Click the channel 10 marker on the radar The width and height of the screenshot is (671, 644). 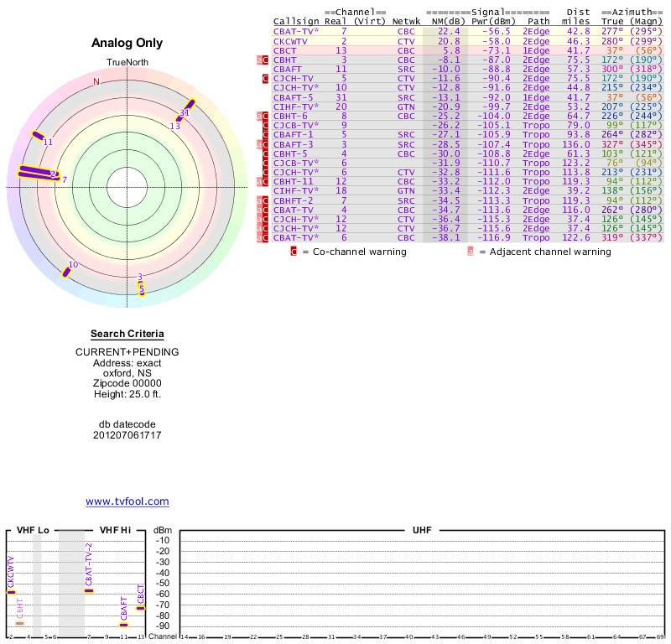click(66, 270)
